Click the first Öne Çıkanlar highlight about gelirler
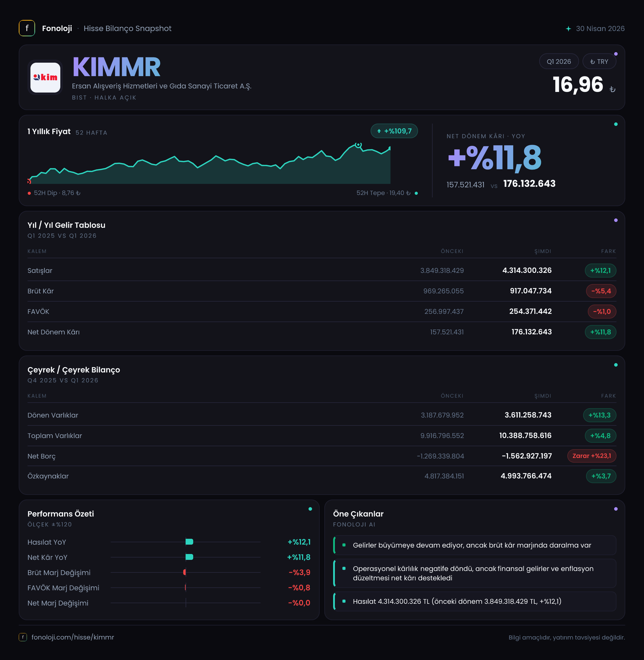The image size is (644, 660). [475, 545]
